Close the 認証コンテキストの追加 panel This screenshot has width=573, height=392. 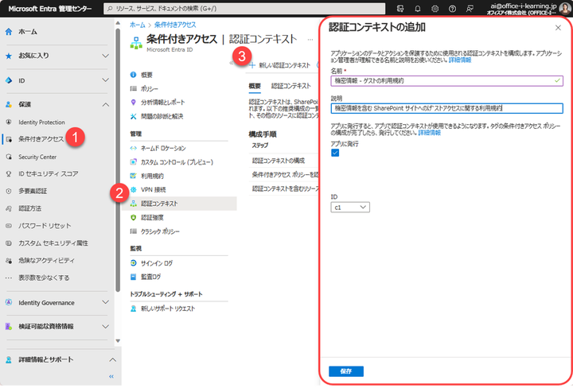click(x=558, y=28)
